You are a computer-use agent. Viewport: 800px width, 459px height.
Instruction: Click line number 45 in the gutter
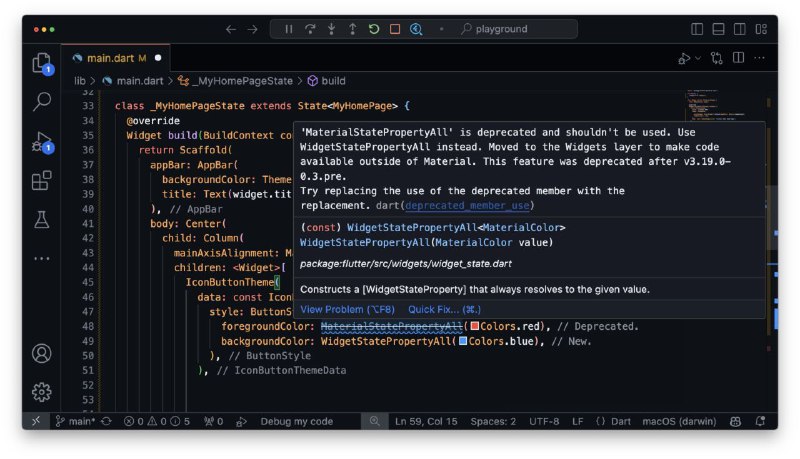click(88, 282)
